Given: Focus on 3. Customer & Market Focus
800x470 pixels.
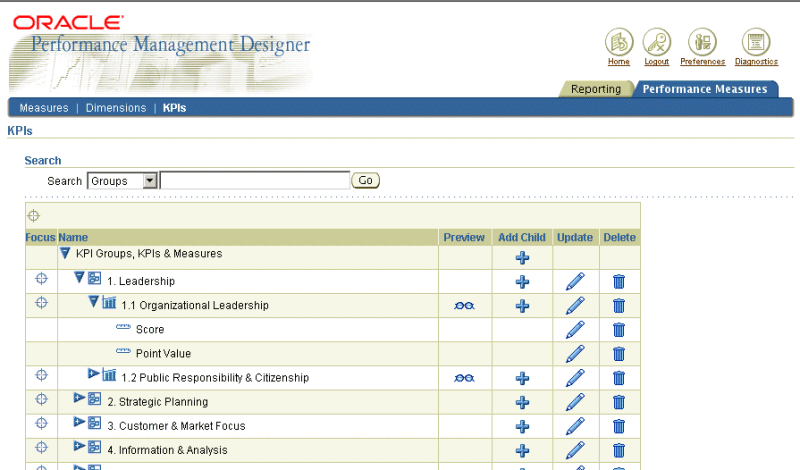Looking at the screenshot, I should pos(41,423).
